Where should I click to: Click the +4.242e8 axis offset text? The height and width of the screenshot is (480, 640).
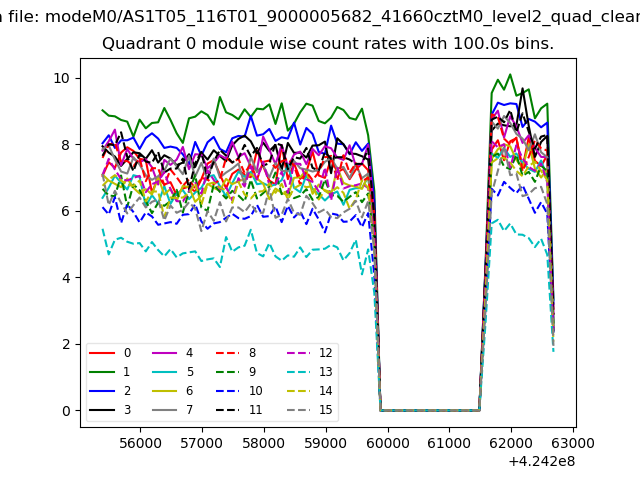542,461
